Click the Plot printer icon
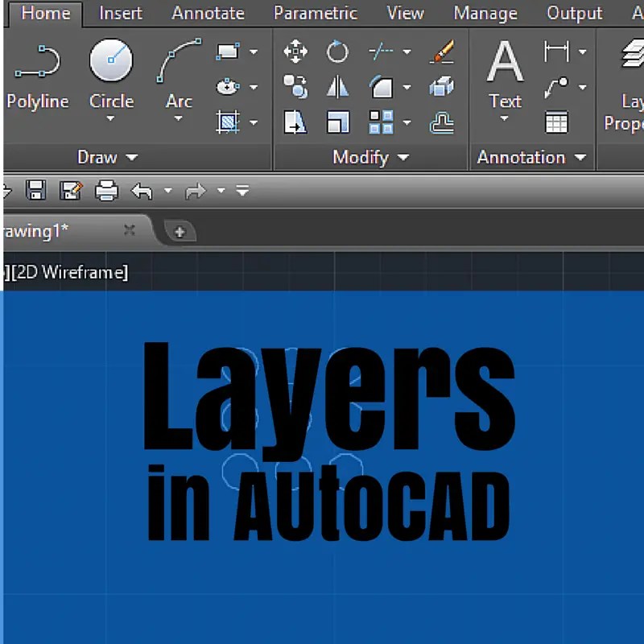644x644 pixels. click(x=107, y=191)
